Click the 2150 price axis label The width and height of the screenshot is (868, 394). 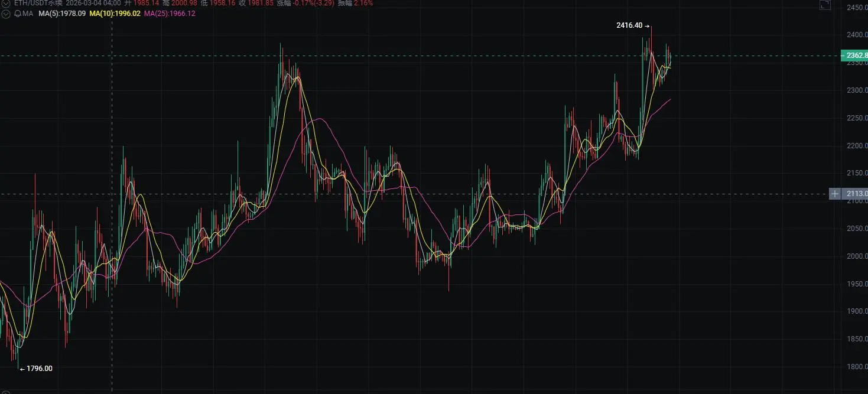(857, 173)
